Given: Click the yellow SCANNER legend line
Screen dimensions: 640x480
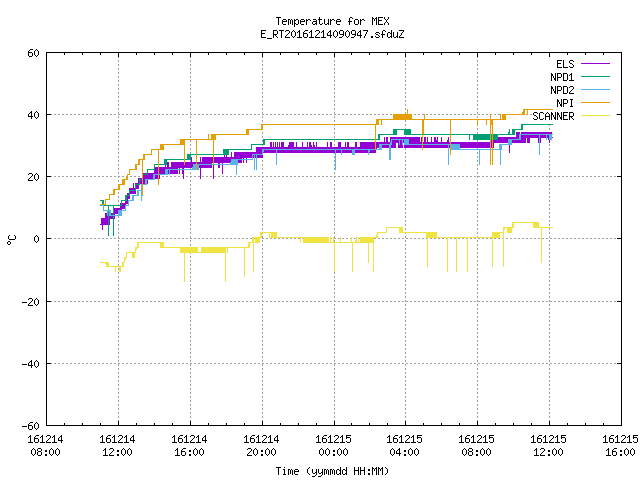Looking at the screenshot, I should [595, 116].
